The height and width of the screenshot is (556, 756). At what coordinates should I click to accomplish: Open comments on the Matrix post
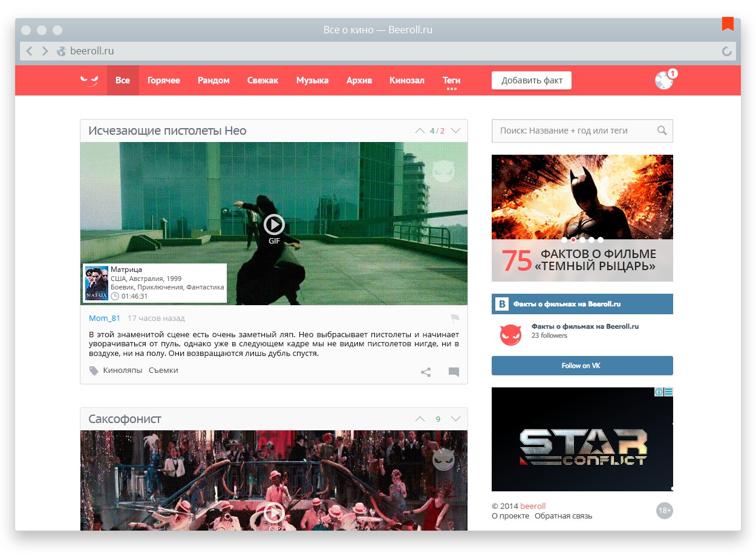454,372
